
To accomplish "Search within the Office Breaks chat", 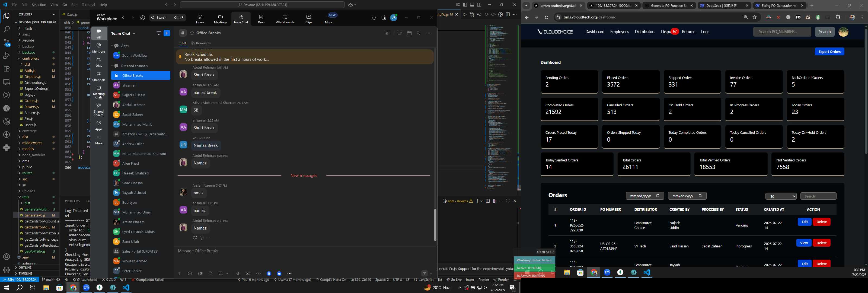I will click(418, 33).
